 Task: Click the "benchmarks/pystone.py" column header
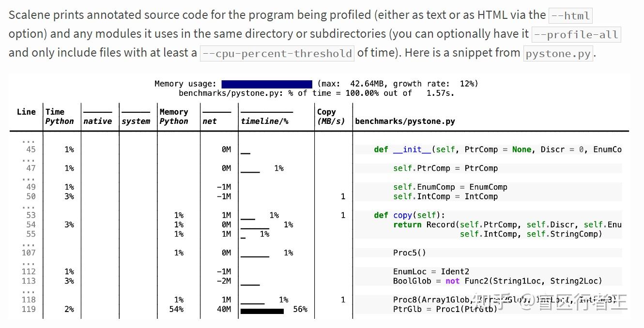pyautogui.click(x=405, y=121)
